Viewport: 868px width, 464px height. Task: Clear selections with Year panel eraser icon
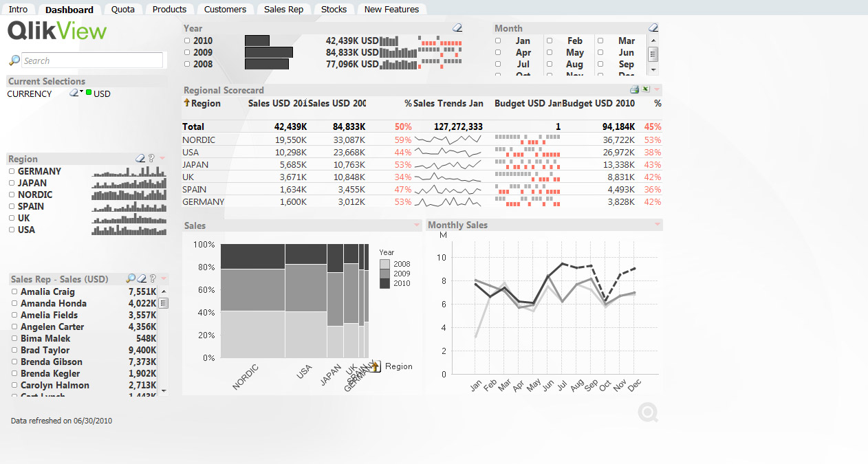click(x=457, y=28)
